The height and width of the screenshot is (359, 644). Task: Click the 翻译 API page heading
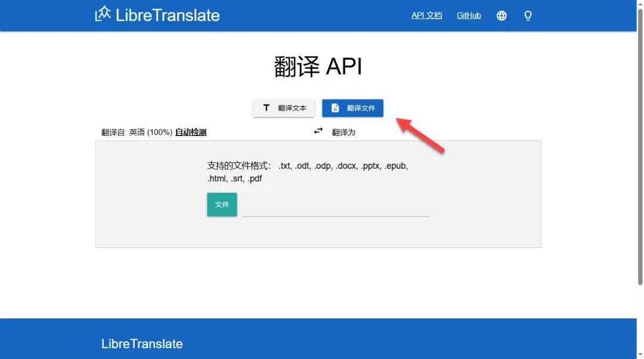click(x=318, y=67)
